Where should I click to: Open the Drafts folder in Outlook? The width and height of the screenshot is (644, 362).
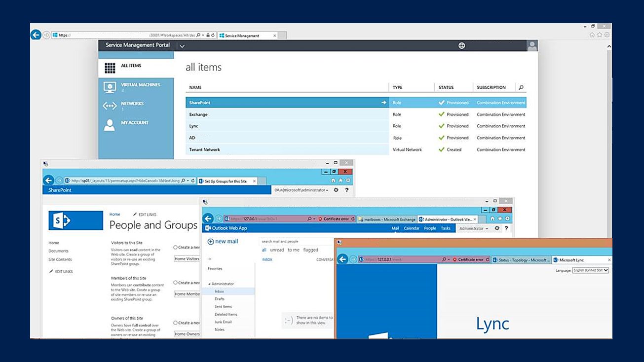click(x=220, y=299)
